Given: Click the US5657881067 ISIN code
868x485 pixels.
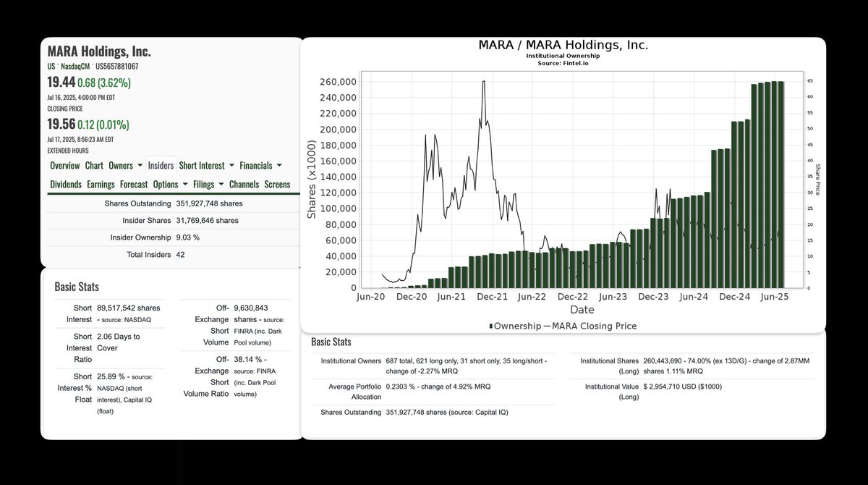Looking at the screenshot, I should pyautogui.click(x=116, y=67).
